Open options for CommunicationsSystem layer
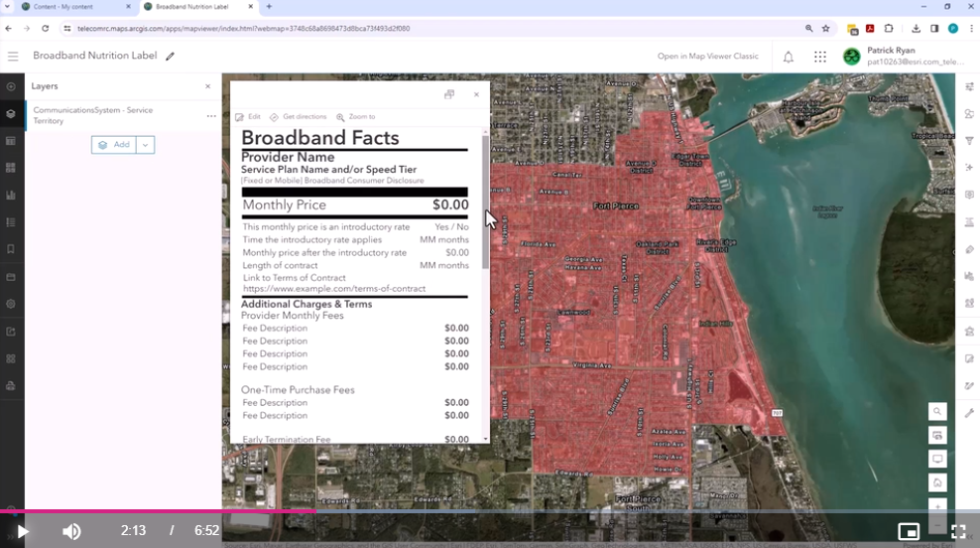 click(x=211, y=116)
